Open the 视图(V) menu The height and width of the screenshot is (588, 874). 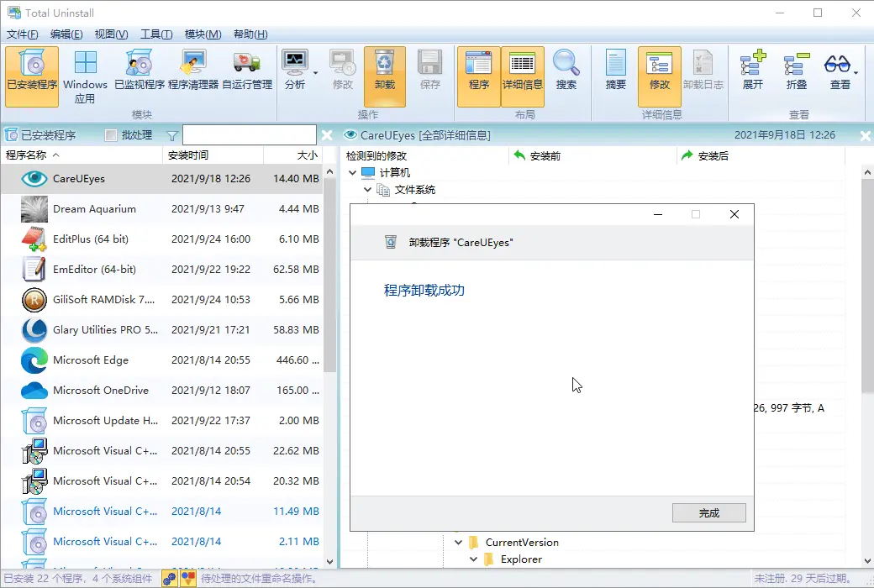click(111, 34)
